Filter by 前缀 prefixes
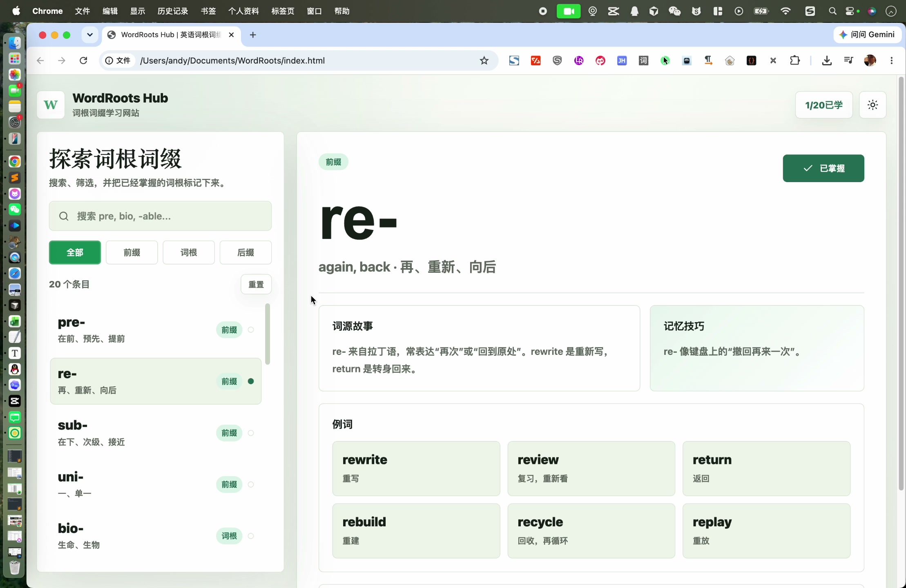Image resolution: width=906 pixels, height=588 pixels. (x=132, y=252)
